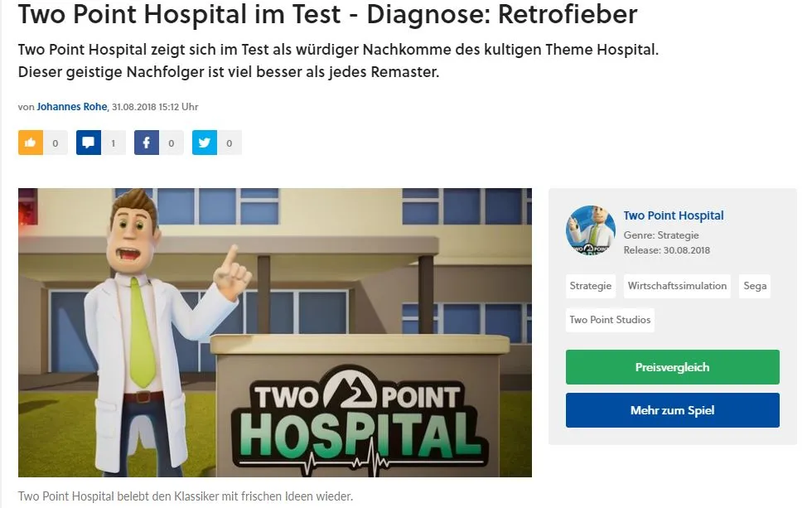Click the image caption below the artwork
Viewport: 812px width, 508px height.
pyautogui.click(x=186, y=496)
